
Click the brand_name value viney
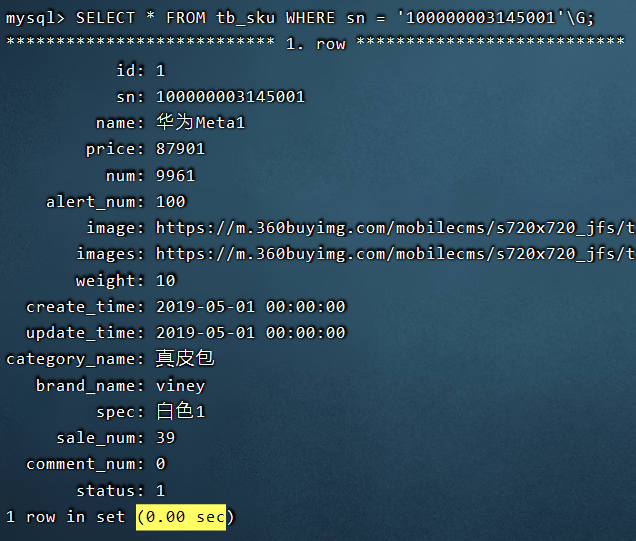click(180, 386)
